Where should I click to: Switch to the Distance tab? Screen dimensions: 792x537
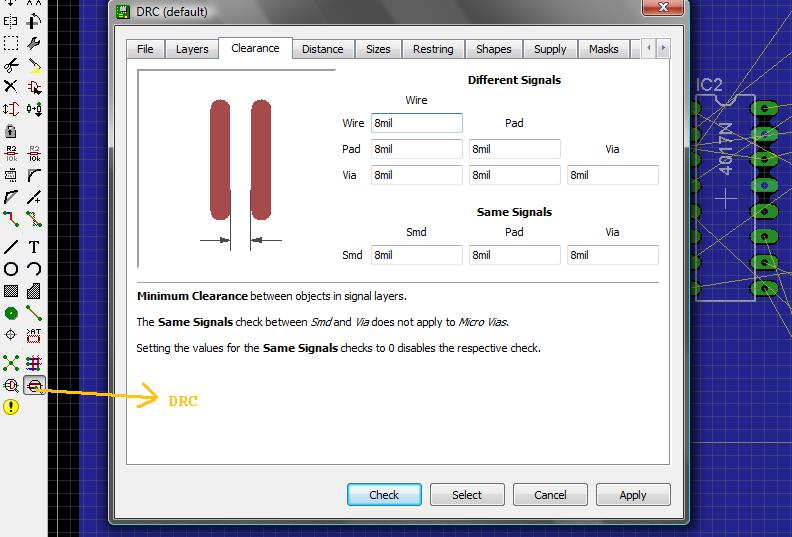322,49
